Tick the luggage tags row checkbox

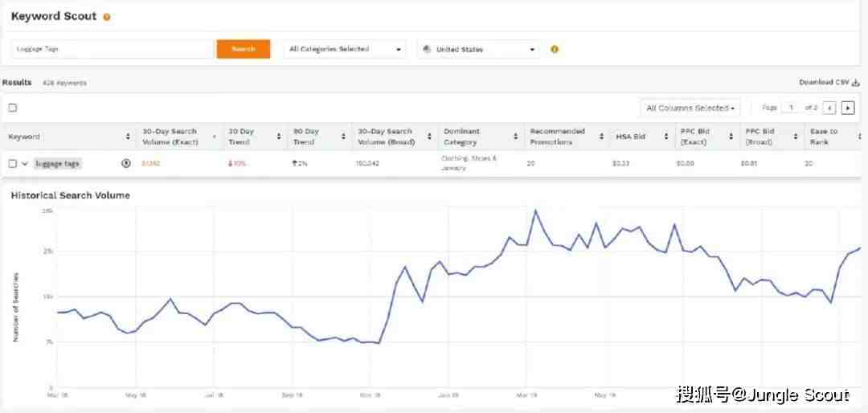(x=13, y=163)
